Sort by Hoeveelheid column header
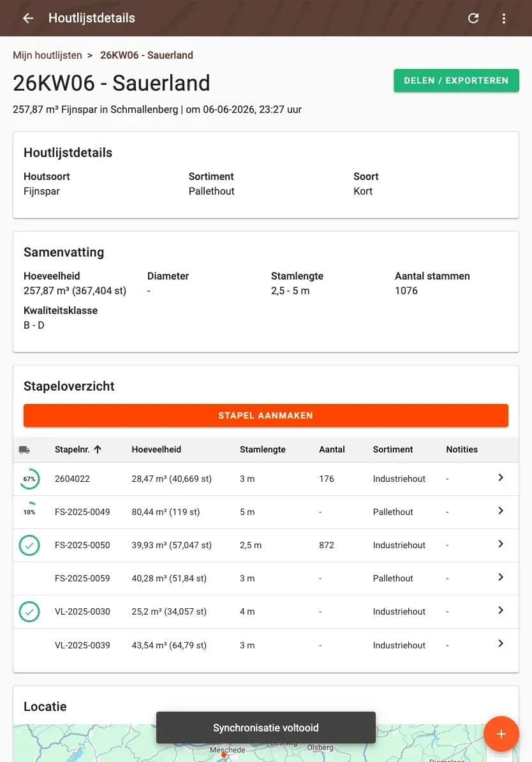 [x=156, y=449]
